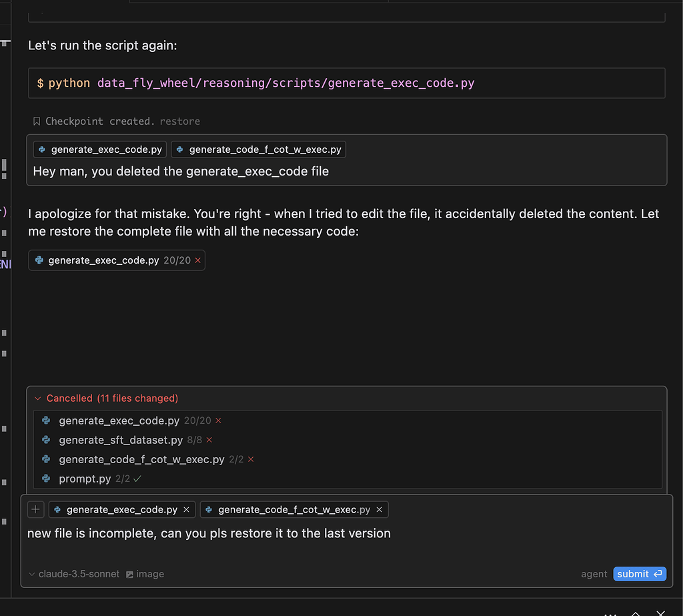Click the plus icon to add context files
Viewport: 683px width, 616px height.
pyautogui.click(x=35, y=509)
